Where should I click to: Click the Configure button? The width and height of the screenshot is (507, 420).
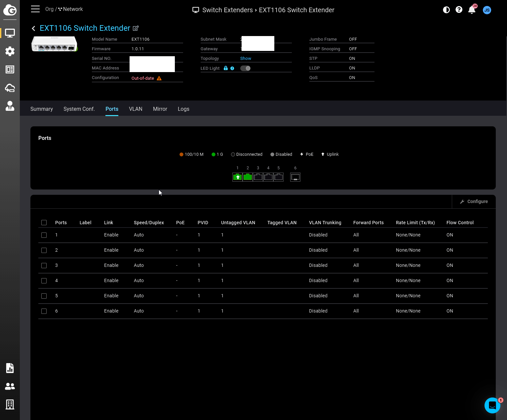coord(474,201)
